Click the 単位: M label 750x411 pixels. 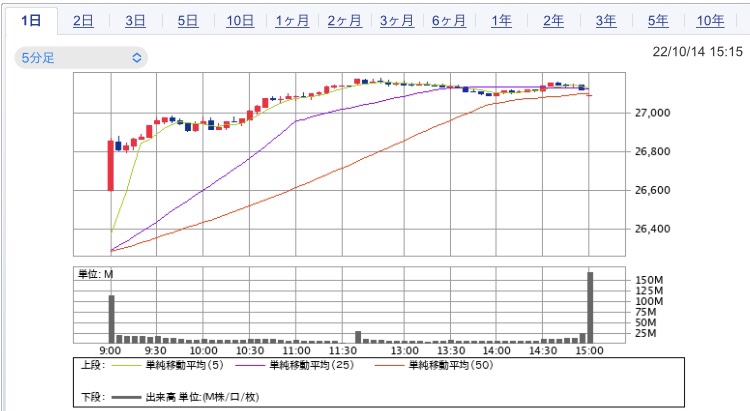96,274
